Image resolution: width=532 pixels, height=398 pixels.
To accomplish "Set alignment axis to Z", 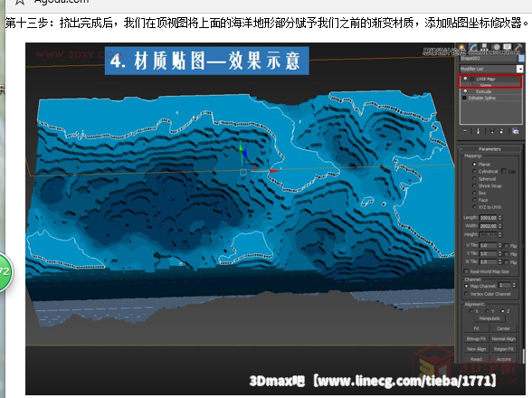I will point(502,311).
